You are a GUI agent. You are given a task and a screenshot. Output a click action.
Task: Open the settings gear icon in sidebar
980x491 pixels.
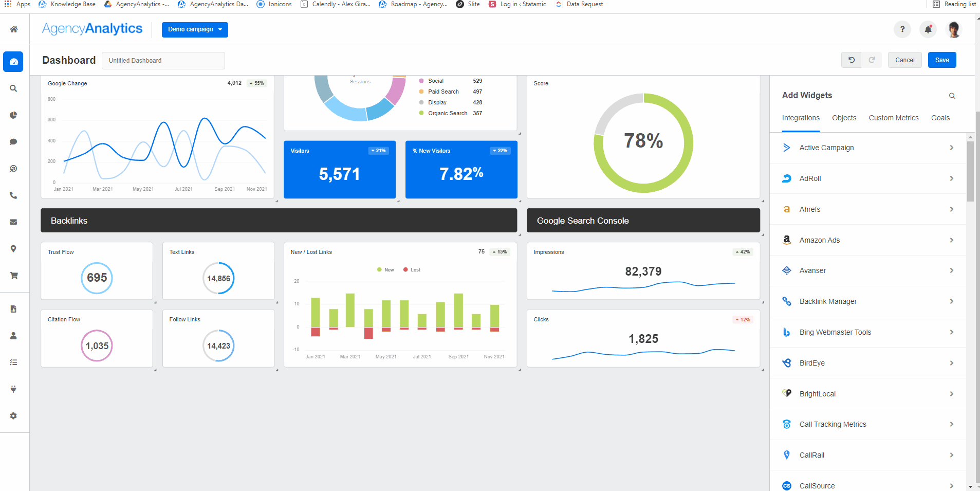pos(14,416)
